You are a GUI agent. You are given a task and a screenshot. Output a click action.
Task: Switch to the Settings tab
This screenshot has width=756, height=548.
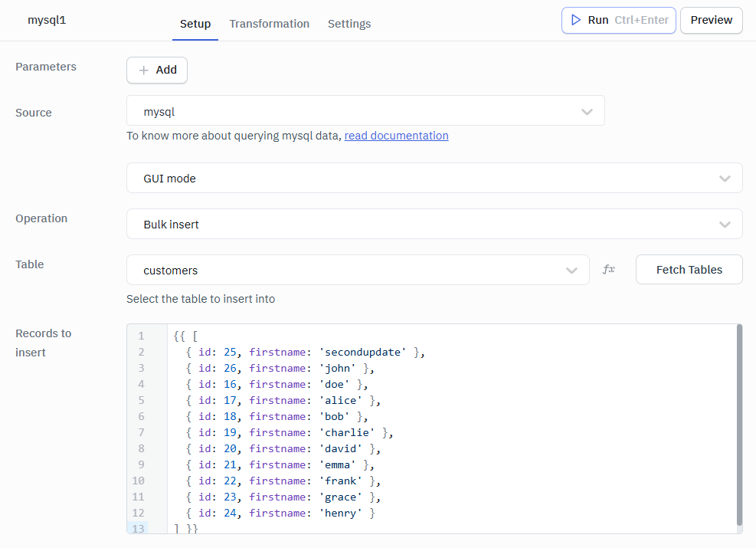click(349, 24)
